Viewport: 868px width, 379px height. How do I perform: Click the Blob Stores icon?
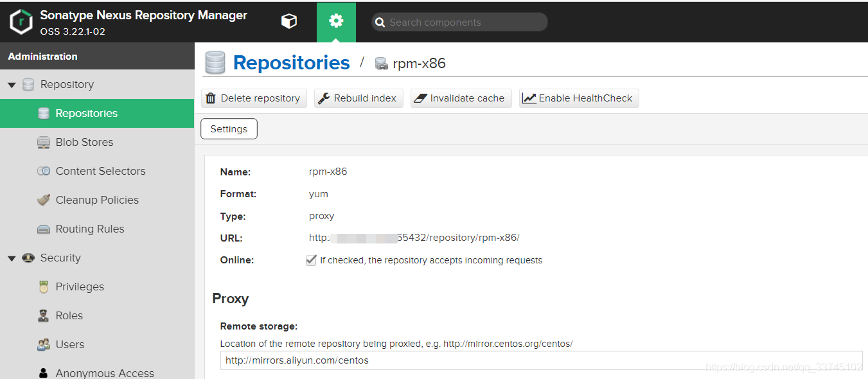(44, 143)
